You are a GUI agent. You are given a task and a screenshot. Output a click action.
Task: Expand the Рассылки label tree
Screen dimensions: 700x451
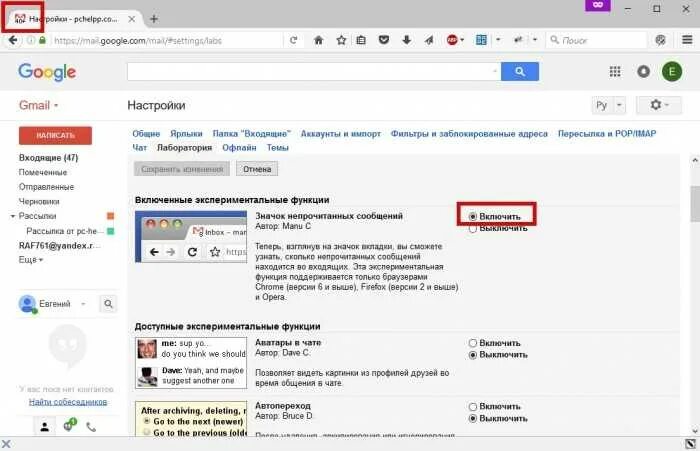point(13,216)
